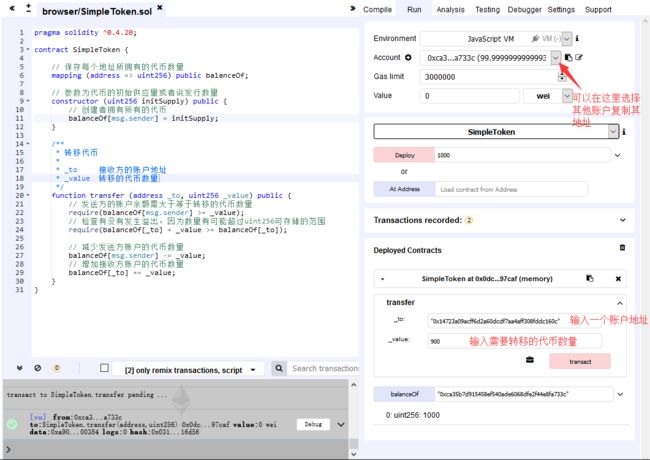Switch to the Debugger tab
Image resolution: width=650 pixels, height=460 pixels.
[524, 10]
